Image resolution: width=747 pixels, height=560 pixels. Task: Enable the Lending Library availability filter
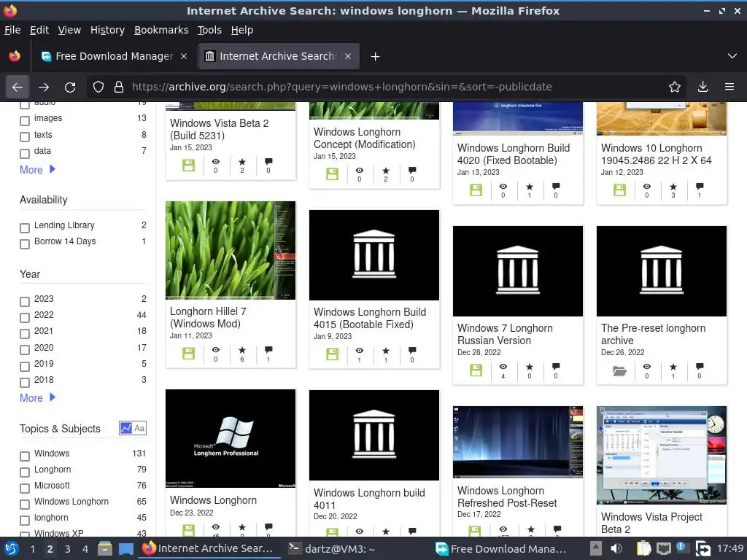(x=25, y=228)
